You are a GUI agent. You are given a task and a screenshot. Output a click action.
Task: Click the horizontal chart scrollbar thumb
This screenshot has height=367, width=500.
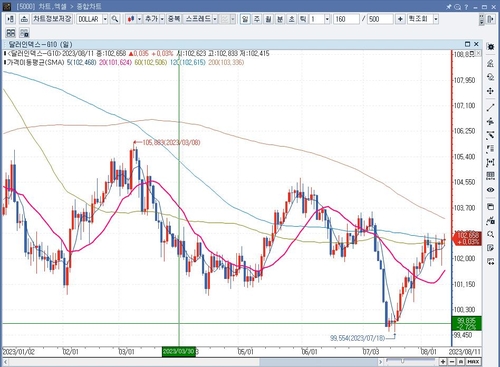[x=318, y=362]
